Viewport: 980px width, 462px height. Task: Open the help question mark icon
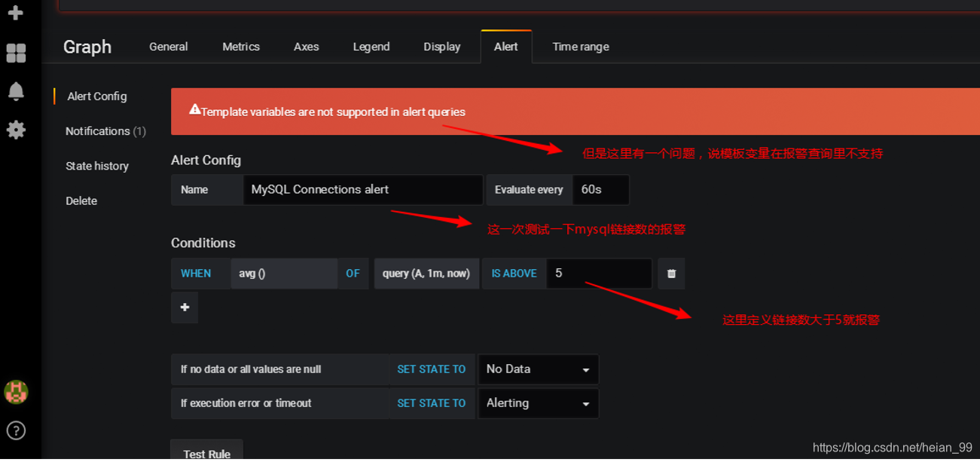pyautogui.click(x=16, y=430)
